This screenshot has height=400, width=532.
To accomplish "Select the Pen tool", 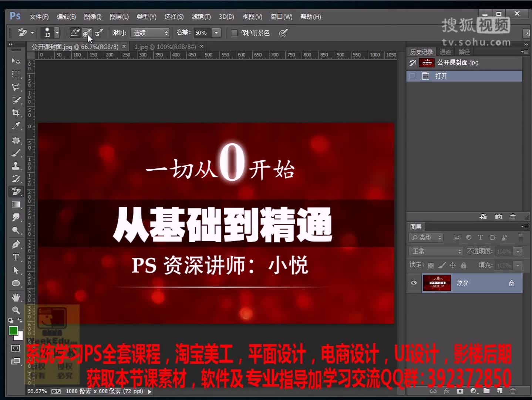I will pyautogui.click(x=16, y=244).
